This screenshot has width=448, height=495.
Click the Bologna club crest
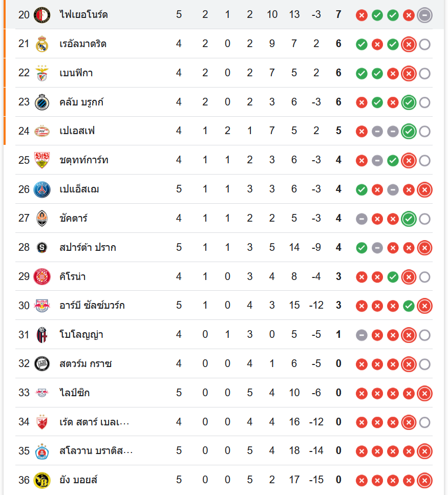42,335
